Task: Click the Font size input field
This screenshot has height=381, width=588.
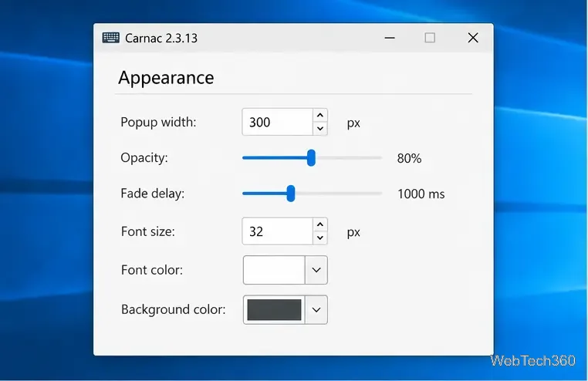Action: pyautogui.click(x=278, y=231)
